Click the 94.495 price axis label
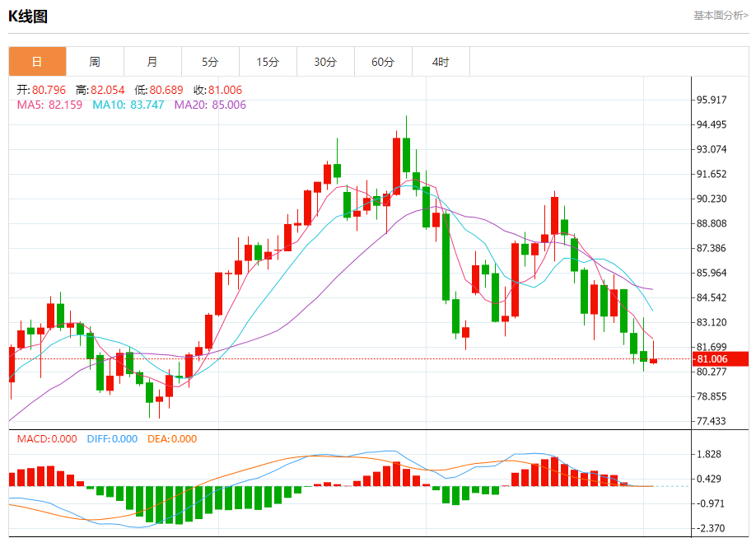Viewport: 756px width, 538px height. 712,124
